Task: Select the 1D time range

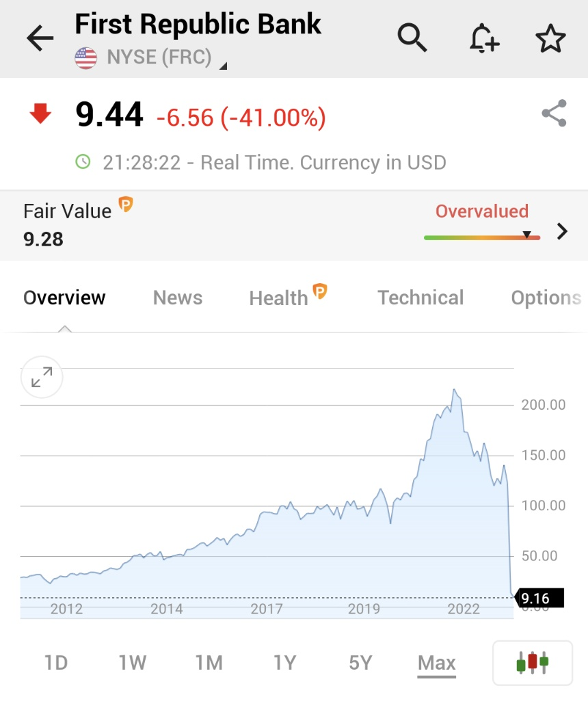Action: click(56, 663)
